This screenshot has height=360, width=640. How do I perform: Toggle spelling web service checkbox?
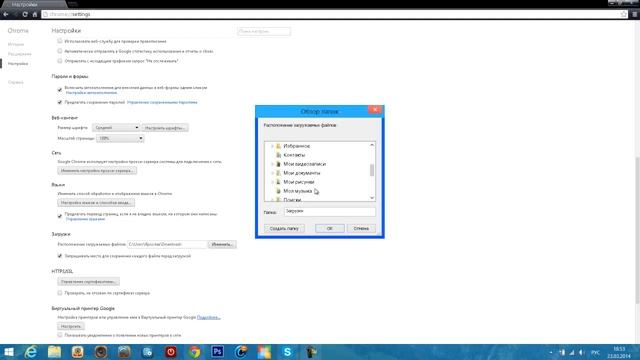click(60, 41)
